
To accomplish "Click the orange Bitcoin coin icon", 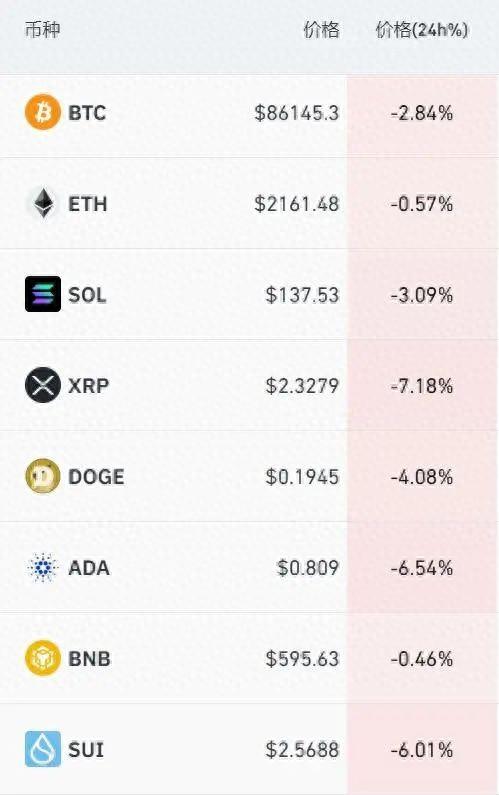I will (43, 112).
